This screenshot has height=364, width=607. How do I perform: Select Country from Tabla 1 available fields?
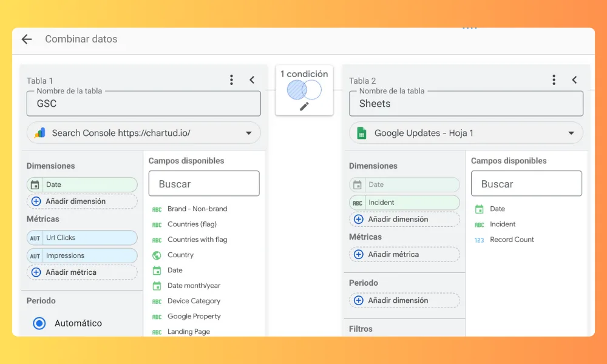[180, 255]
